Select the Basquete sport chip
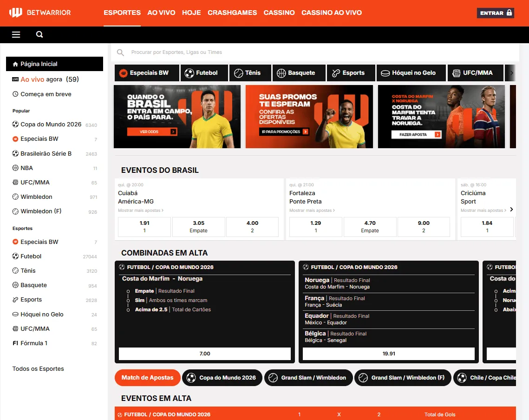The image size is (529, 420). coord(299,73)
